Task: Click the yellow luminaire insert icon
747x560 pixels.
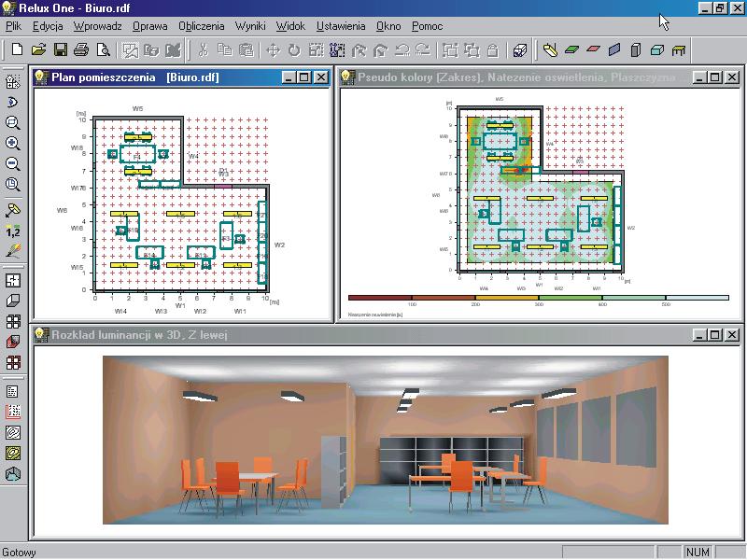Action: (550, 49)
